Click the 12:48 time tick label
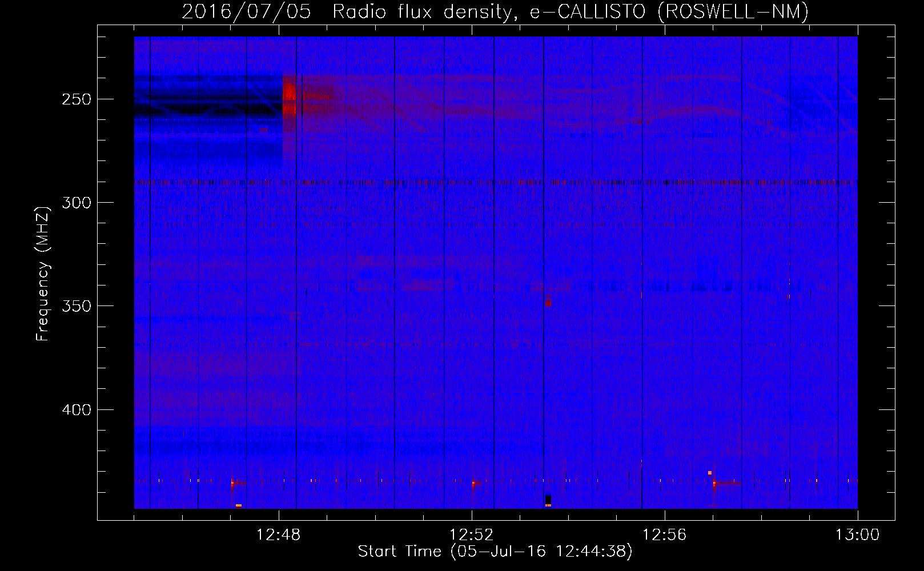Screen dimensions: 924x571 (x=279, y=535)
